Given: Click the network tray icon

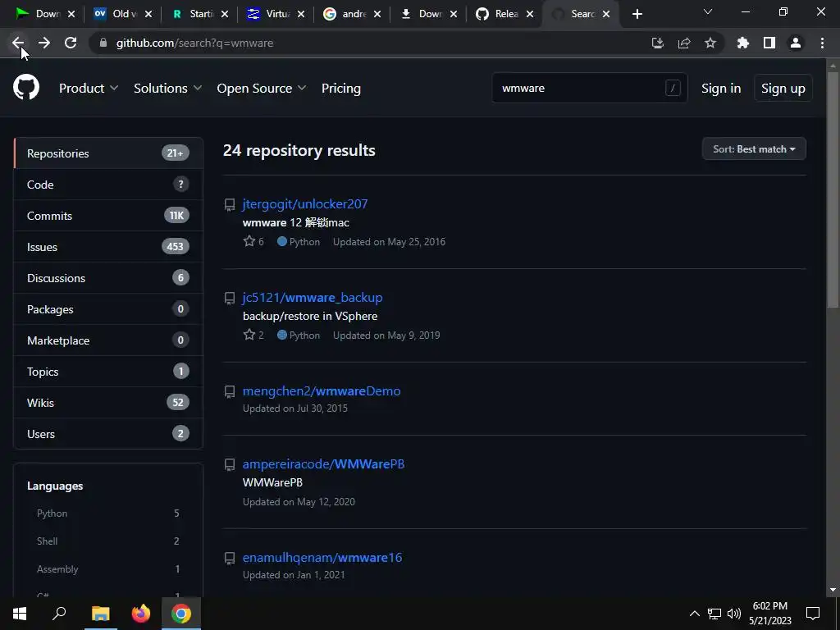Looking at the screenshot, I should point(714,614).
